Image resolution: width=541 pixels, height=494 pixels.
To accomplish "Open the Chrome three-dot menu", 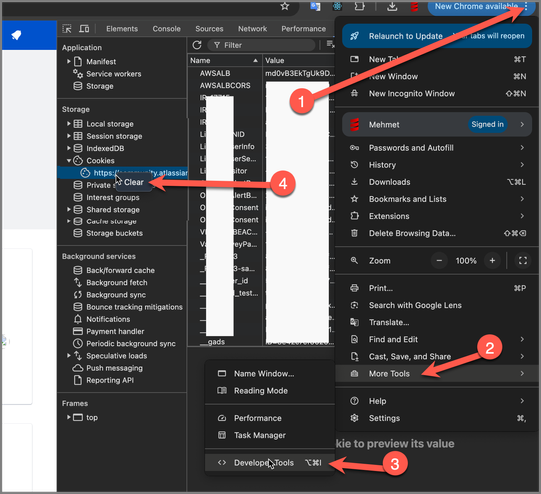I will point(526,6).
